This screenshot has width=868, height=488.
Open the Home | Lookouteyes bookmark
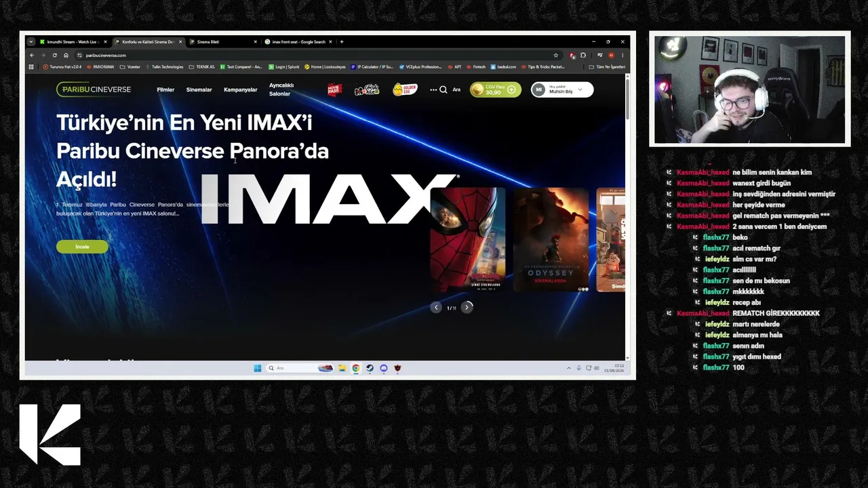pos(325,67)
